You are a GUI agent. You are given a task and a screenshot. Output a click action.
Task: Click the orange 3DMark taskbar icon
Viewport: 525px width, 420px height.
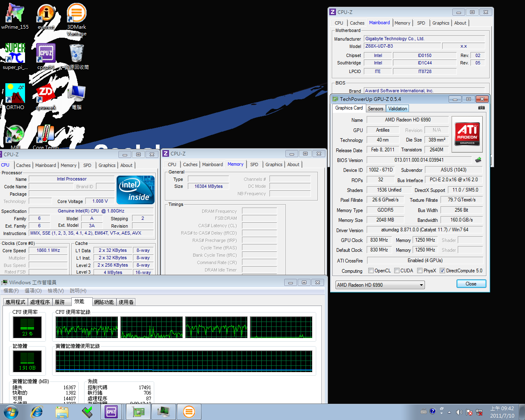click(189, 412)
